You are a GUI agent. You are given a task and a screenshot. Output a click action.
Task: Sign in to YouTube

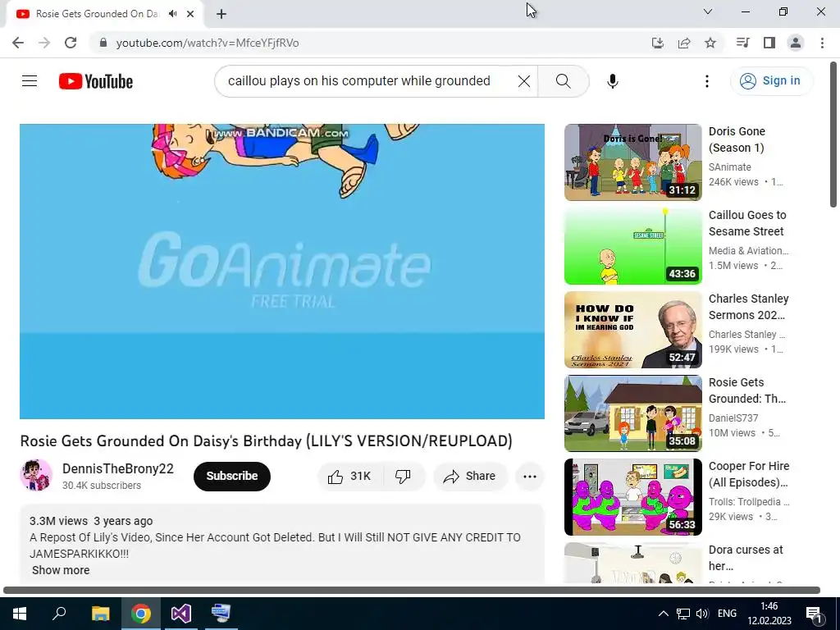[771, 81]
